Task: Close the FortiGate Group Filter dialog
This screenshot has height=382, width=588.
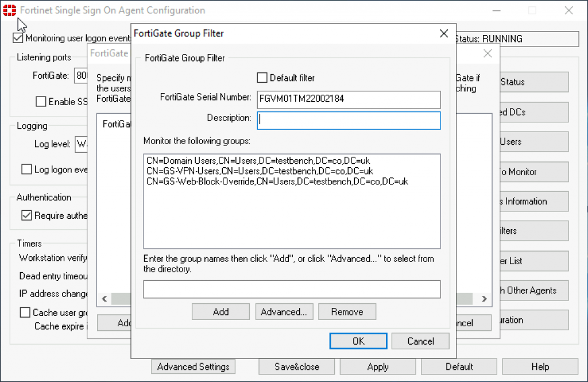Action: tap(443, 33)
